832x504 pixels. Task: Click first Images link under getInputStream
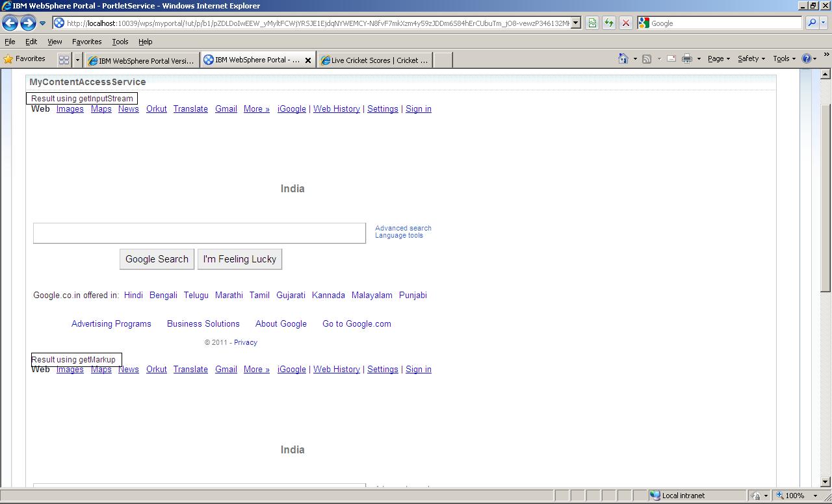click(70, 109)
